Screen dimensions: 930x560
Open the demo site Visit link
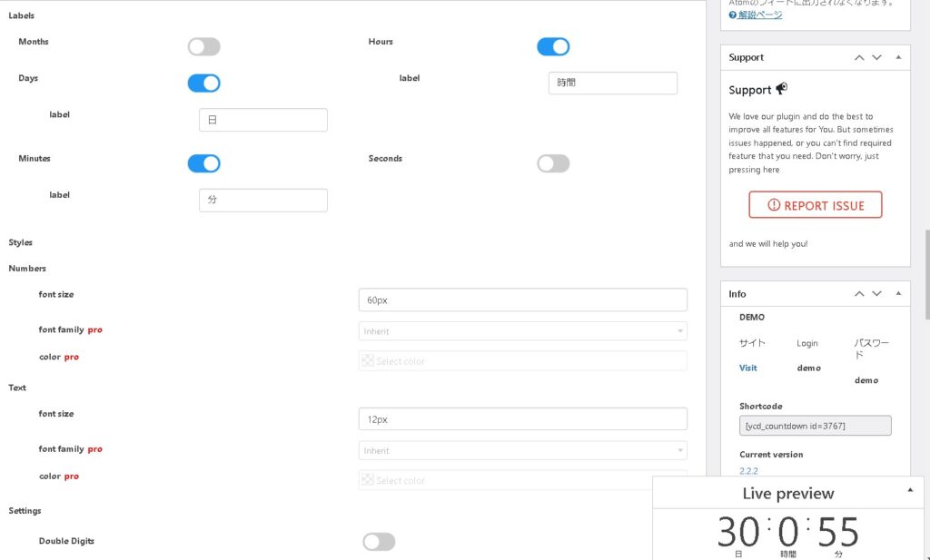click(747, 368)
